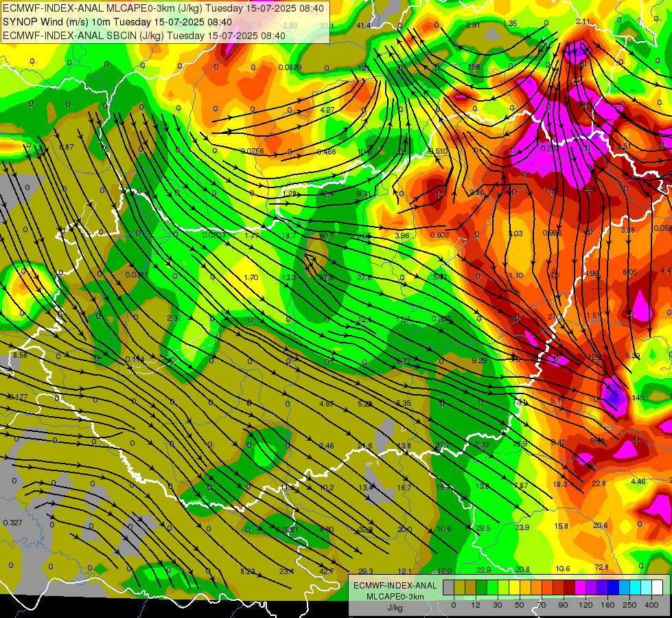Select the map value 0.0756
The image size is (672, 618).
pos(252,151)
